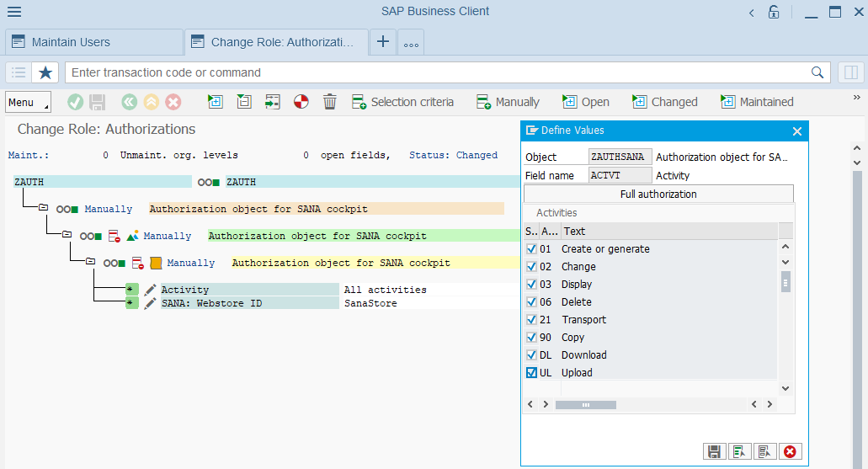Click the activities list scroll up arrow
The height and width of the screenshot is (469, 868).
point(785,247)
